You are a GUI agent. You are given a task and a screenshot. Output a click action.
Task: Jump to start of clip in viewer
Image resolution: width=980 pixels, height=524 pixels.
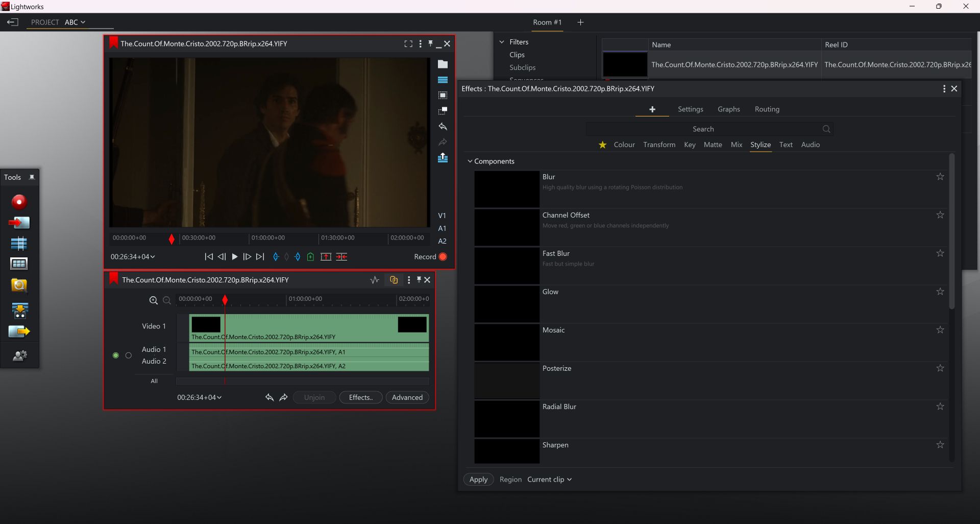click(209, 257)
